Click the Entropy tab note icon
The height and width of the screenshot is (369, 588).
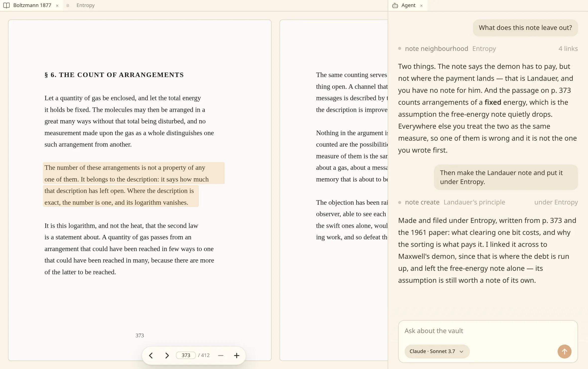[x=68, y=5]
